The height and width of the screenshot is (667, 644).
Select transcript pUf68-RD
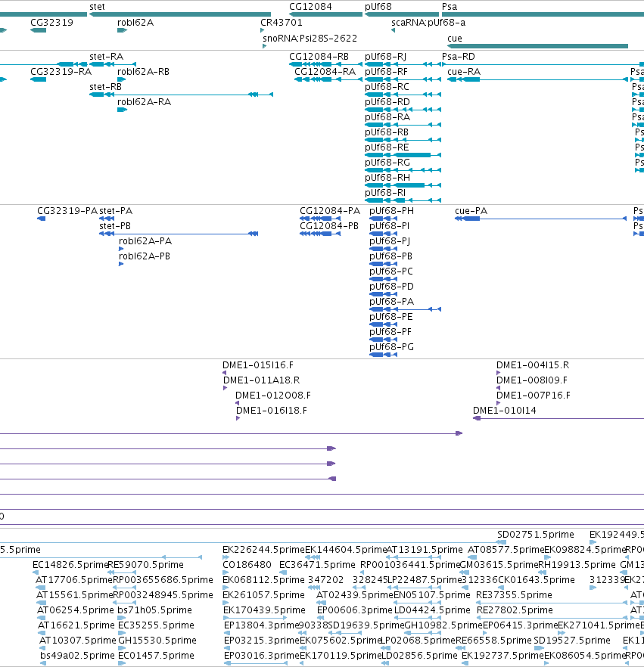click(x=387, y=101)
